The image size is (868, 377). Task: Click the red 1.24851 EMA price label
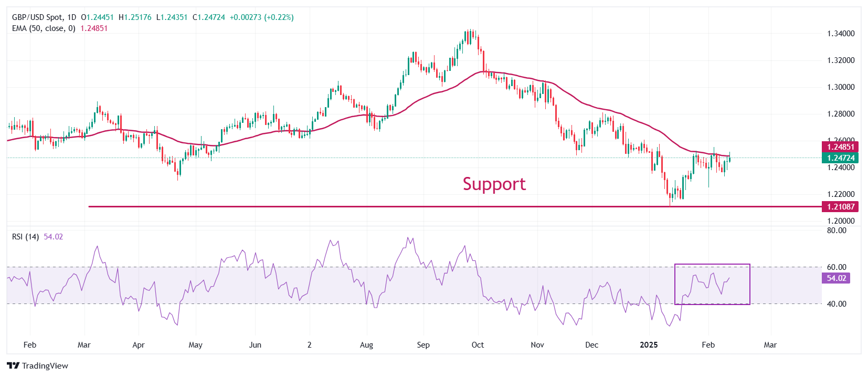click(x=841, y=147)
